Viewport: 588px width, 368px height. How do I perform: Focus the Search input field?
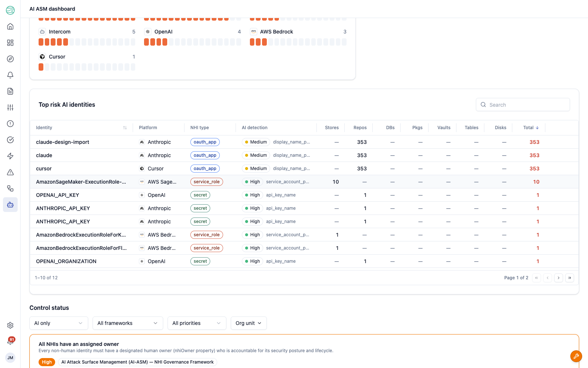523,105
